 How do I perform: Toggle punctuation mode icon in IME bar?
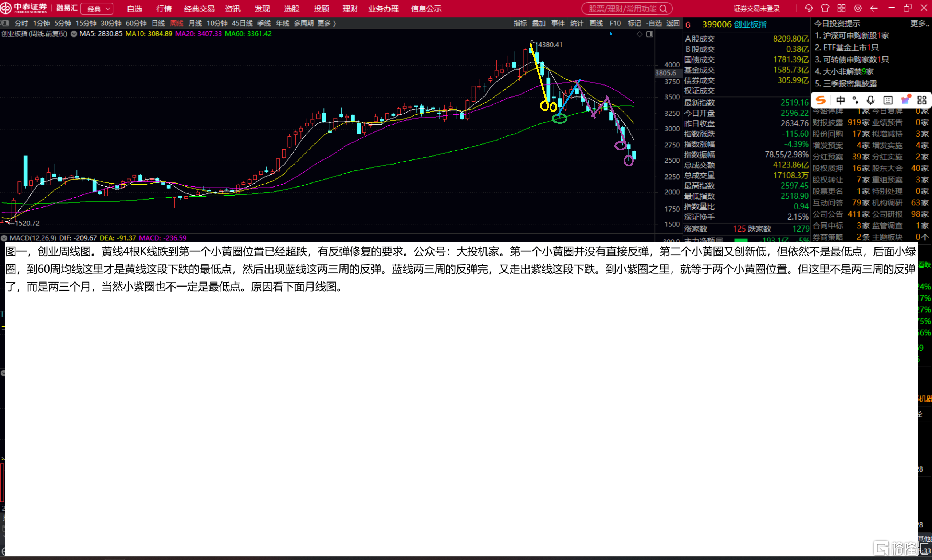(856, 100)
